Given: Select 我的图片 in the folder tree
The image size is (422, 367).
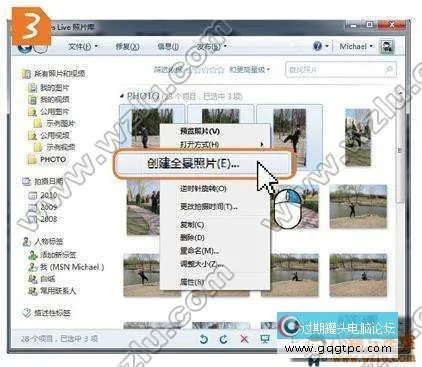Looking at the screenshot, I should (x=54, y=88).
